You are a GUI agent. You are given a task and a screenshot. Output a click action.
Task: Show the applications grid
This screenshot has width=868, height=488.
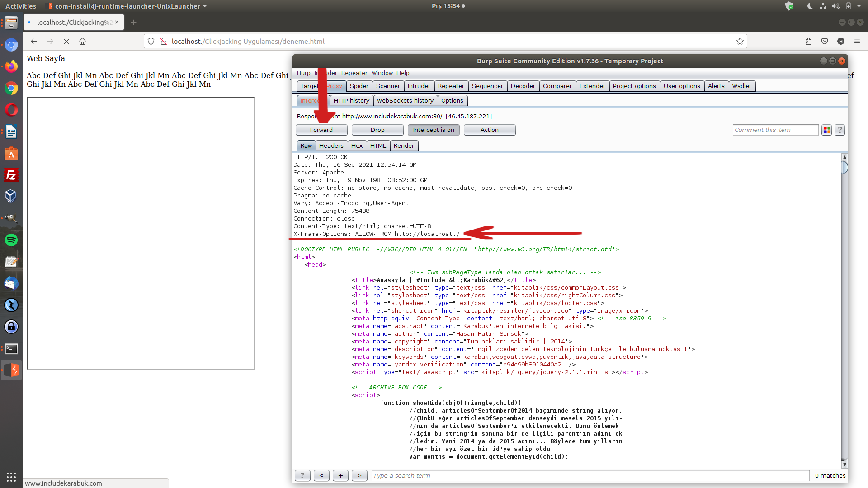pyautogui.click(x=11, y=477)
